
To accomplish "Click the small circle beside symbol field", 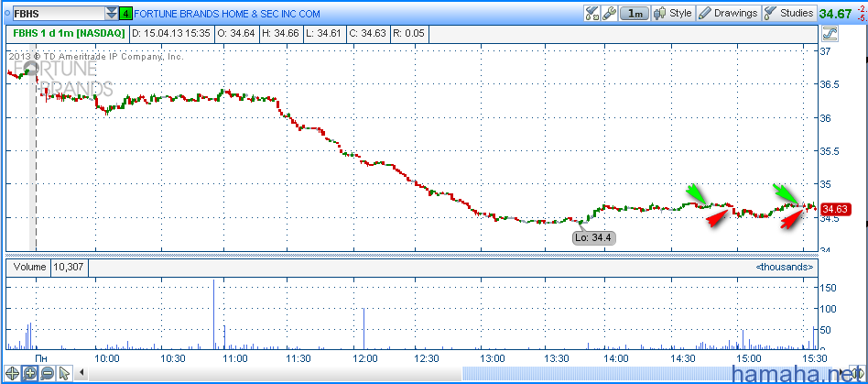I will 6,12.
